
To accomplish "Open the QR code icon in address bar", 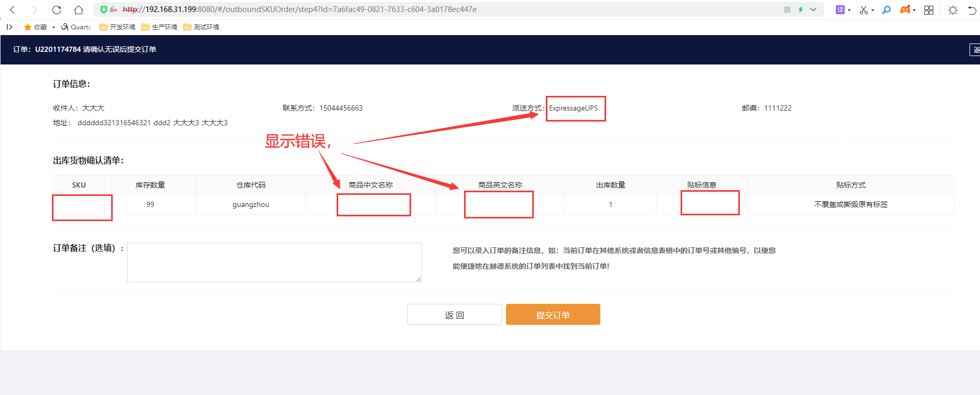I will click(787, 9).
